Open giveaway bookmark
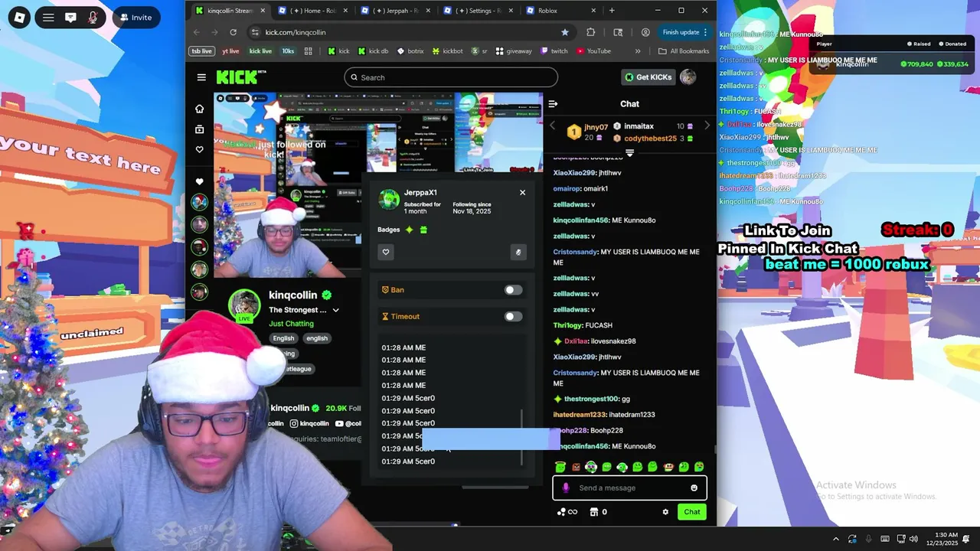 tap(514, 51)
